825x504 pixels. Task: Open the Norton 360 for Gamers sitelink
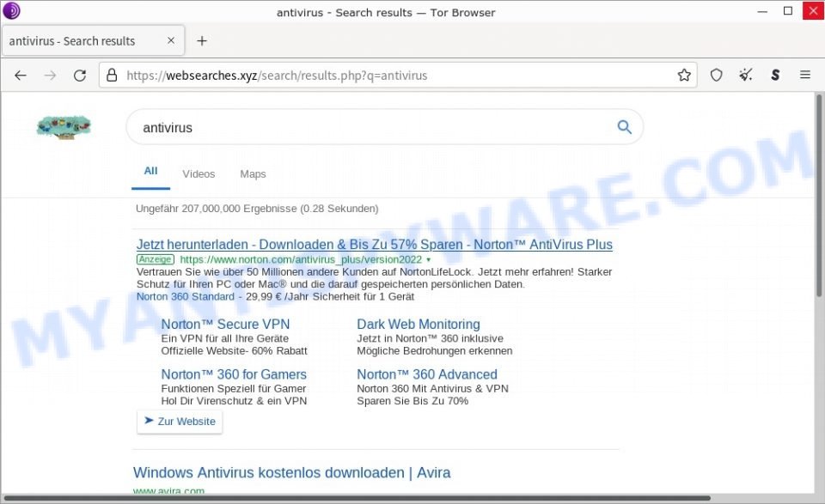pos(234,374)
